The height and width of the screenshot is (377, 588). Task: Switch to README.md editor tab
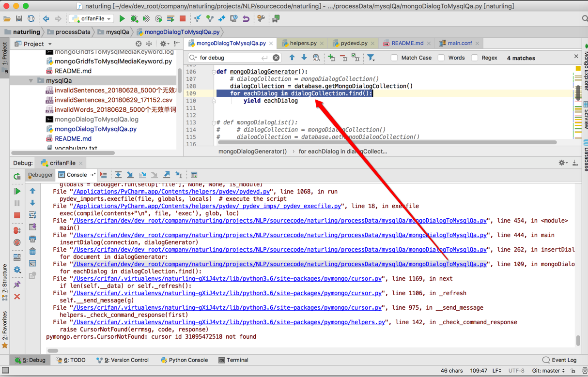pos(407,43)
